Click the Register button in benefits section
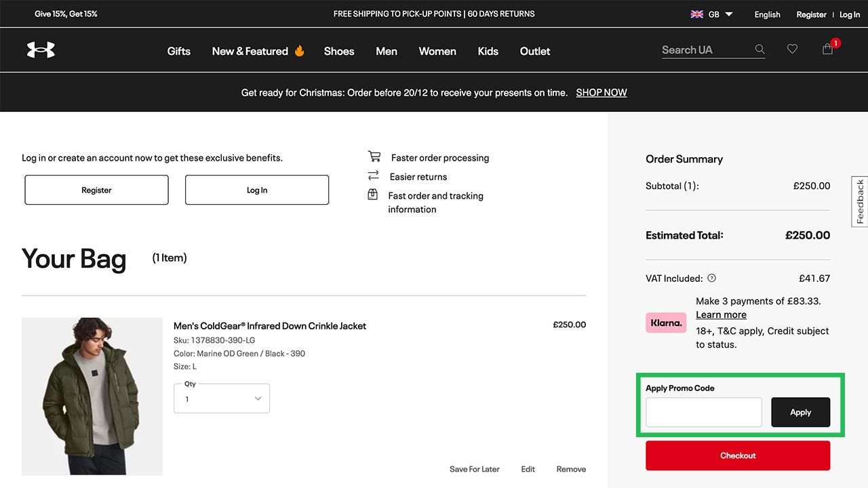This screenshot has height=488, width=868. click(96, 190)
